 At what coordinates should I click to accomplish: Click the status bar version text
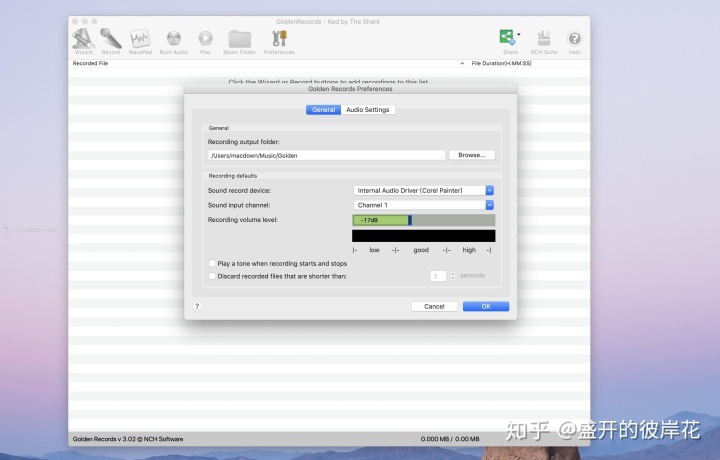click(128, 439)
